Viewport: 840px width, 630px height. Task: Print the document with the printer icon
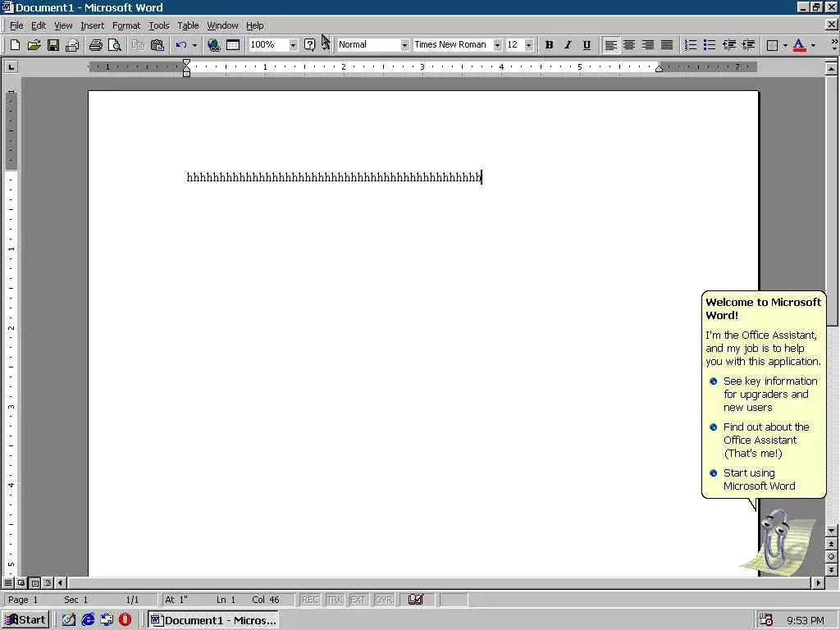point(95,45)
